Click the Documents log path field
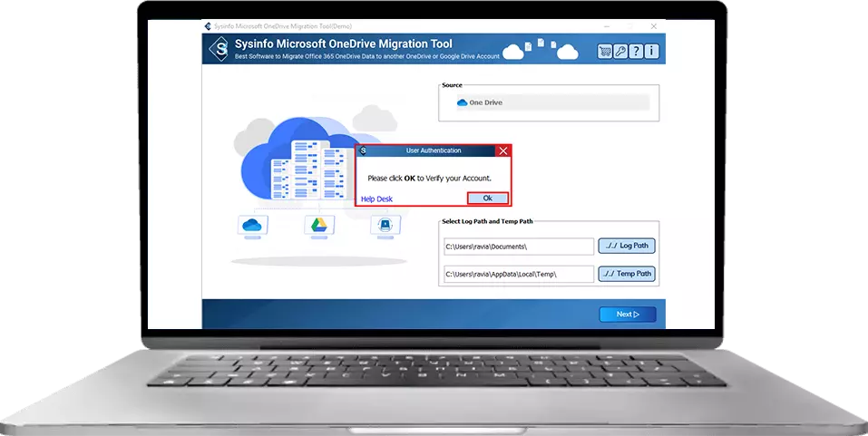 (x=519, y=247)
